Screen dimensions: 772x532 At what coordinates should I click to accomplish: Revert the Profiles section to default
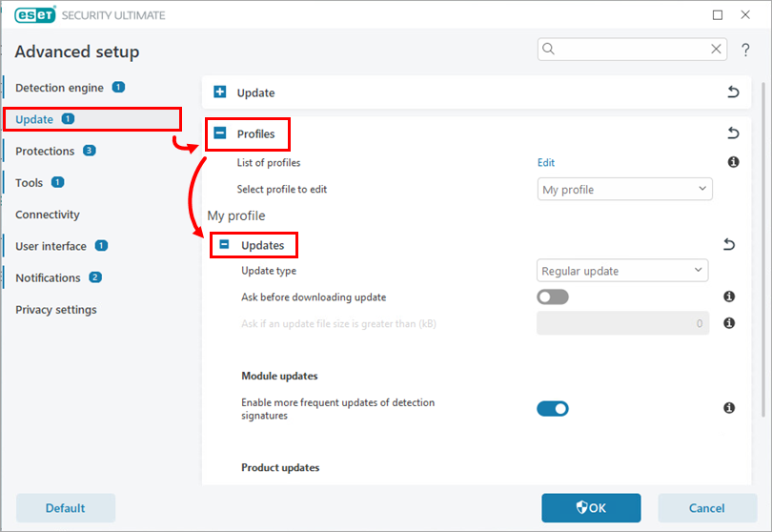click(733, 133)
